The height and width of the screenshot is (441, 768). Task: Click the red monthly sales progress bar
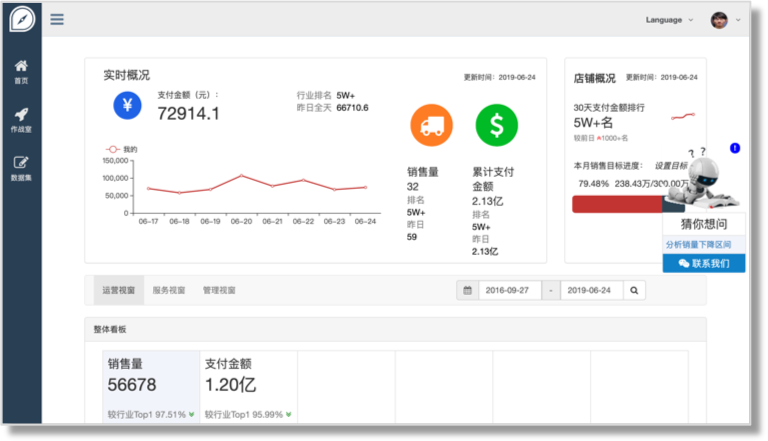coord(616,204)
